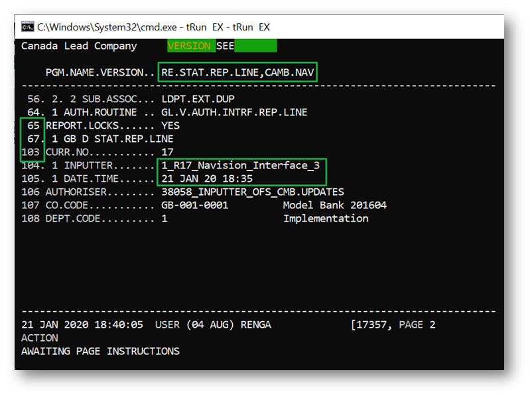Click the 1_R17_Navision_Interface_3 inputter value
The width and height of the screenshot is (532, 398).
pyautogui.click(x=242, y=165)
